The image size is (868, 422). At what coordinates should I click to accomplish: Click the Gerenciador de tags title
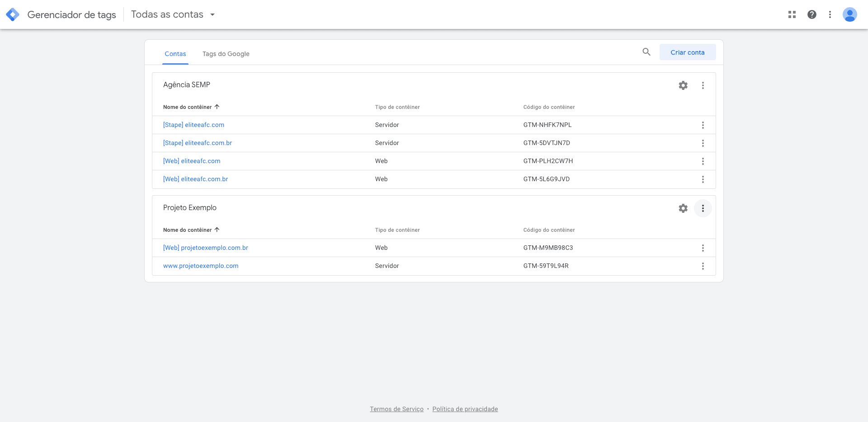click(x=71, y=14)
